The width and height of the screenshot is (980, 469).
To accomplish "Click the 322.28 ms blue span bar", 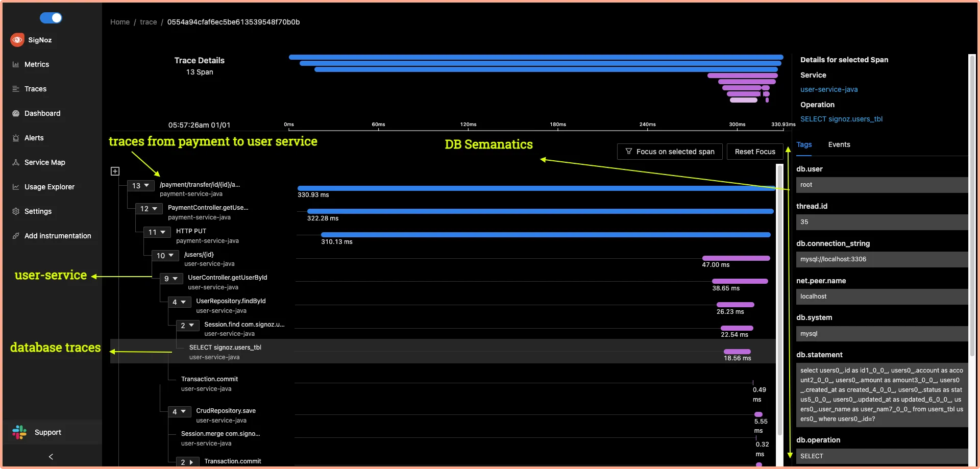I will point(541,211).
